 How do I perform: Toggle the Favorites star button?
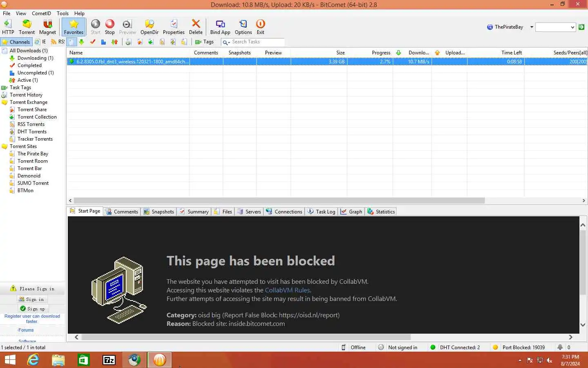click(73, 27)
